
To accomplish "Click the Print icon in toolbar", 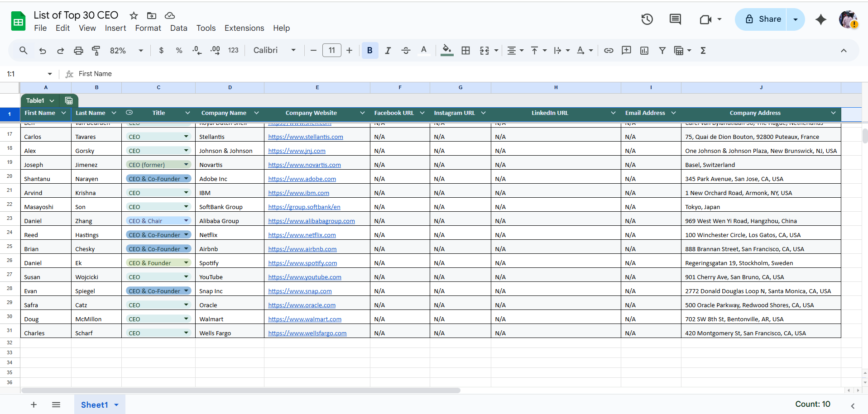I will (78, 51).
